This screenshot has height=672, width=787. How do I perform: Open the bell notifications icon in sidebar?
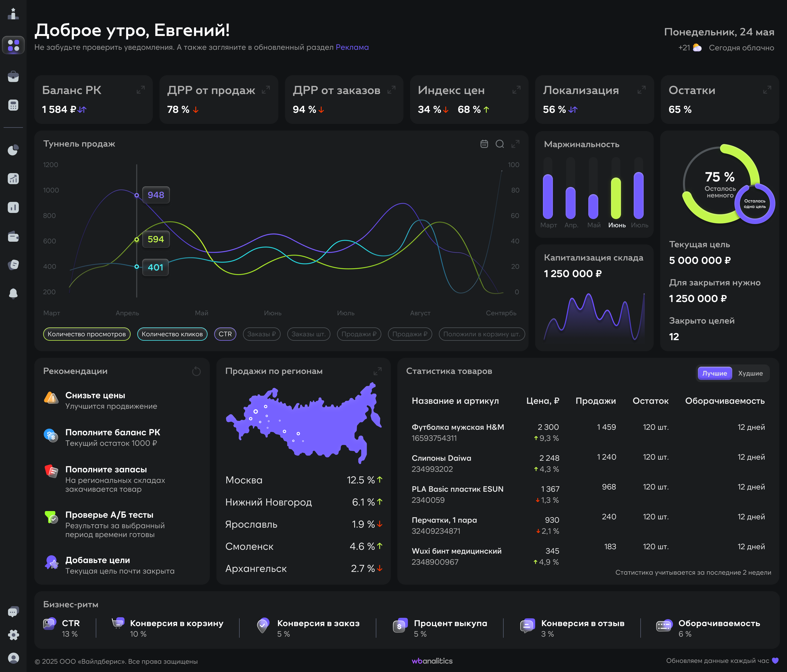tap(13, 293)
